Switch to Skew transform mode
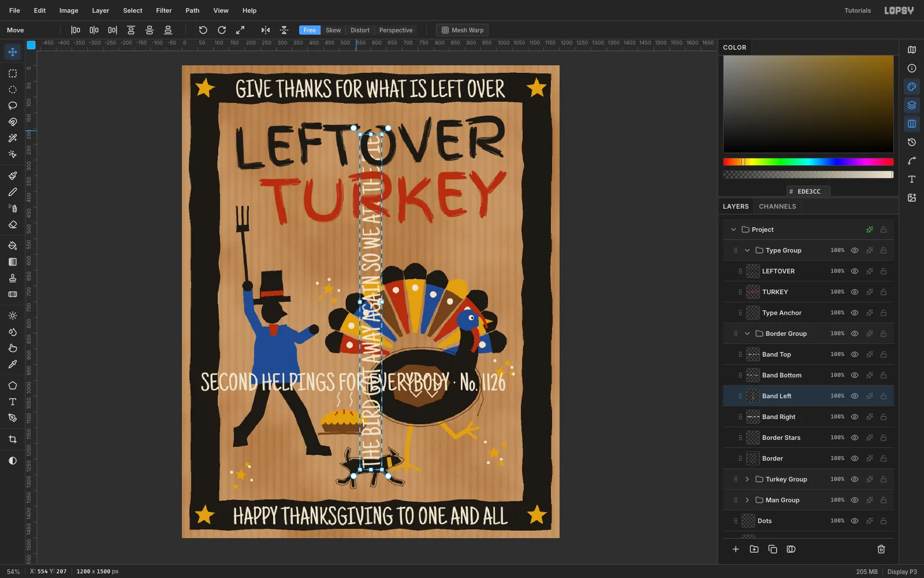The image size is (924, 578). pos(333,30)
